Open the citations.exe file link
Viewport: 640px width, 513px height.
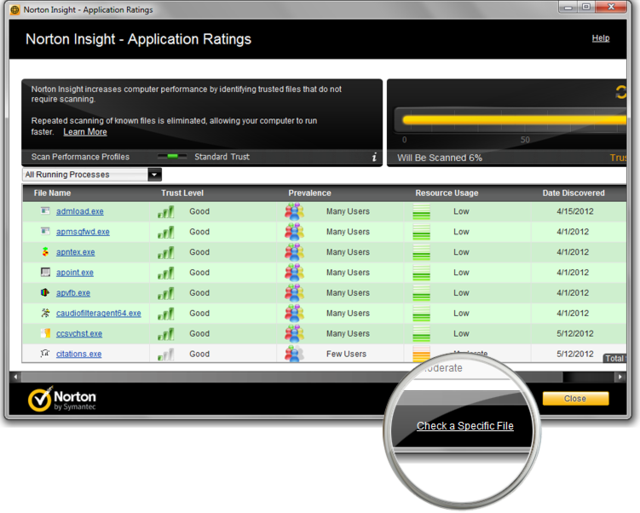[79, 354]
